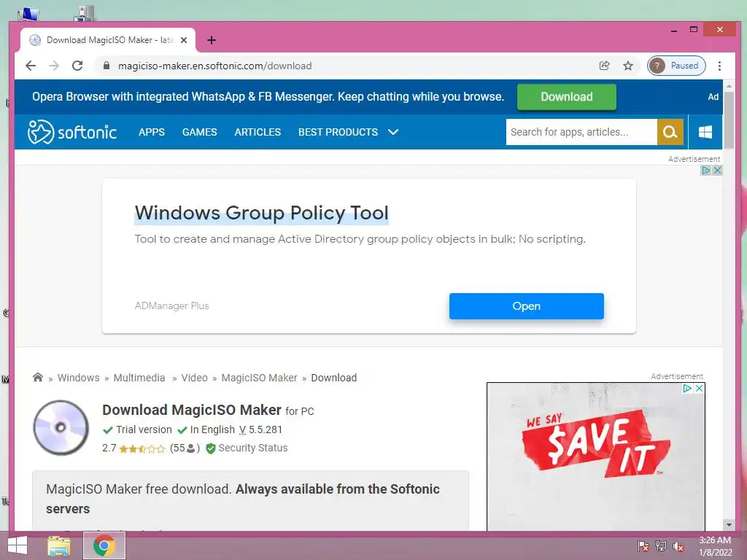Go back with the browser back arrow

pos(31,66)
